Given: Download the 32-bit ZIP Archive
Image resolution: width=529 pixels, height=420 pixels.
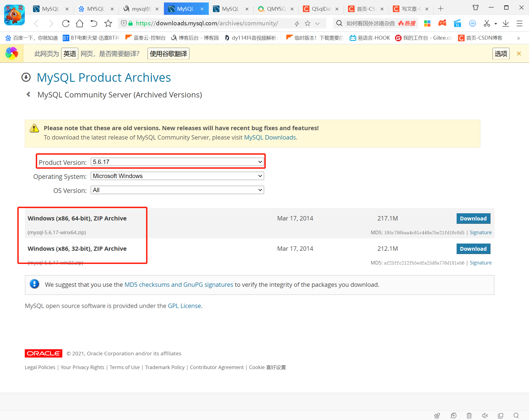Looking at the screenshot, I should (x=473, y=249).
